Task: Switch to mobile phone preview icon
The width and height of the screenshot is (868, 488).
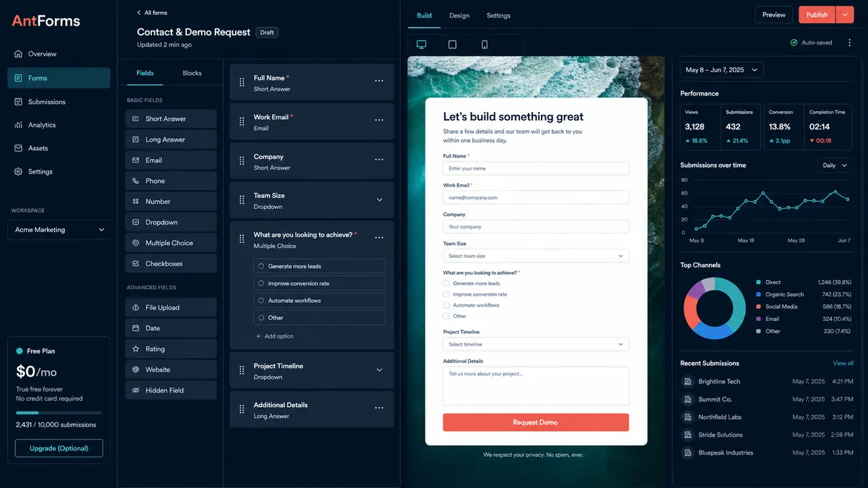Action: 484,45
